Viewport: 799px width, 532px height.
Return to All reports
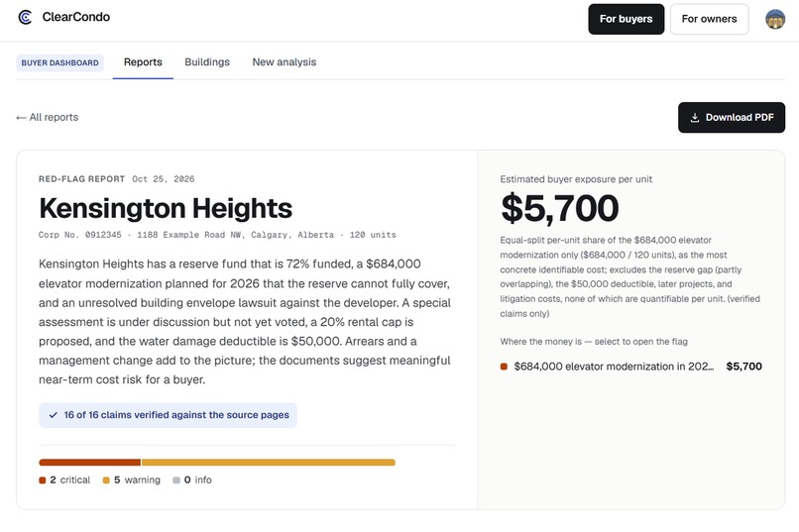(48, 117)
